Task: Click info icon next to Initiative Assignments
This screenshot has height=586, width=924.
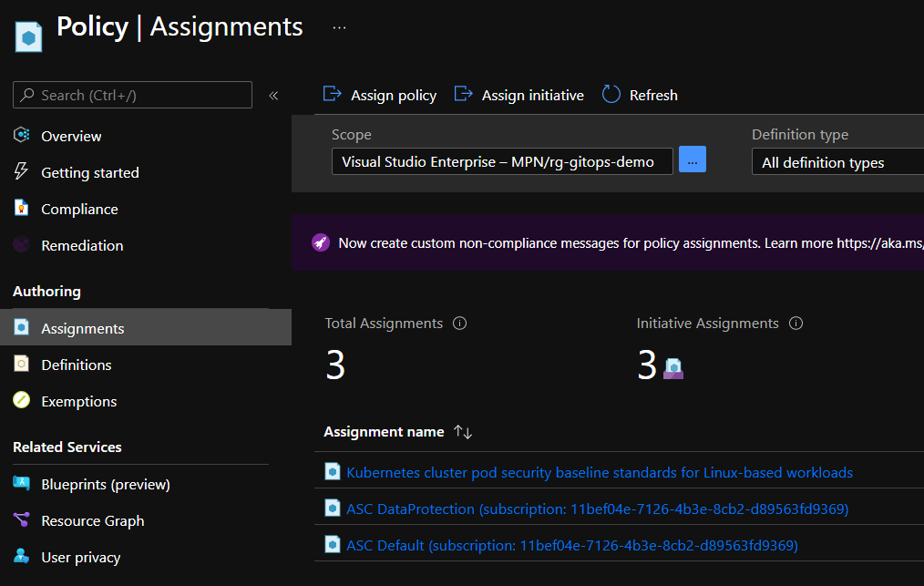Action: pyautogui.click(x=796, y=324)
